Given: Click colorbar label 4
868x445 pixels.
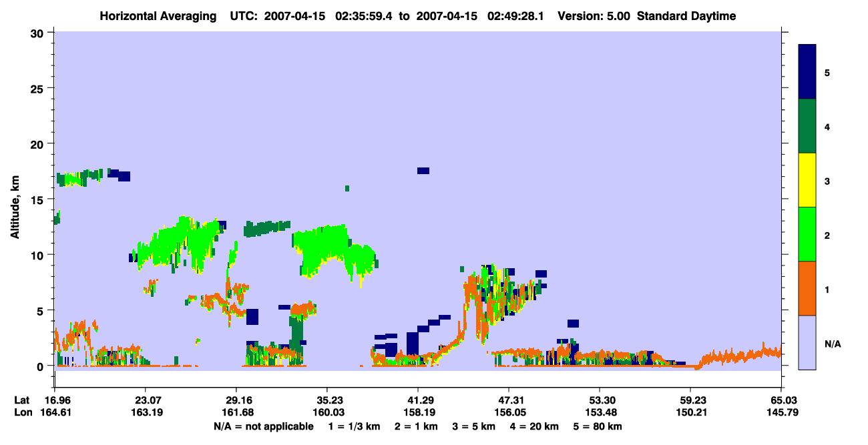Looking at the screenshot, I should point(827,126).
